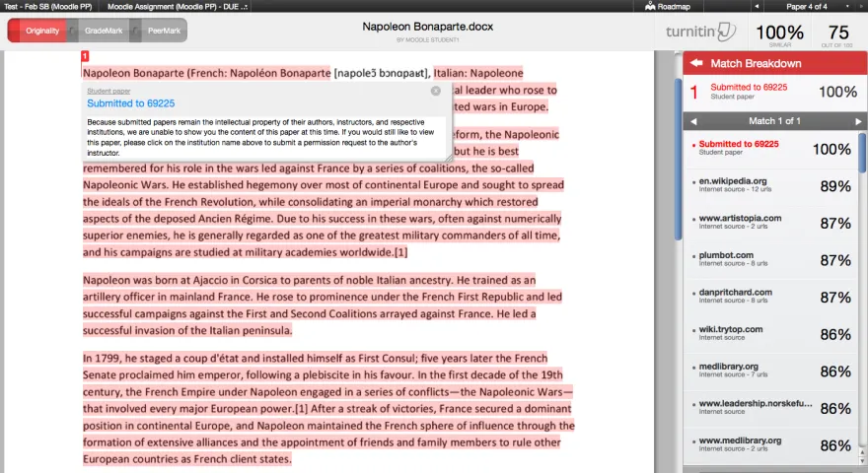Open the Test - Feb SB (Moodle PP) breadcrumb
The height and width of the screenshot is (473, 868).
point(47,6)
